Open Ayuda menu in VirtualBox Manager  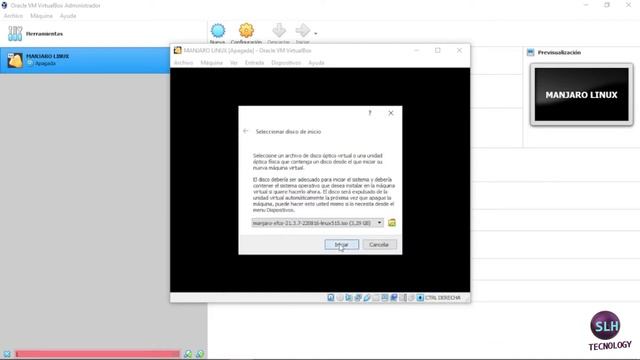point(68,16)
